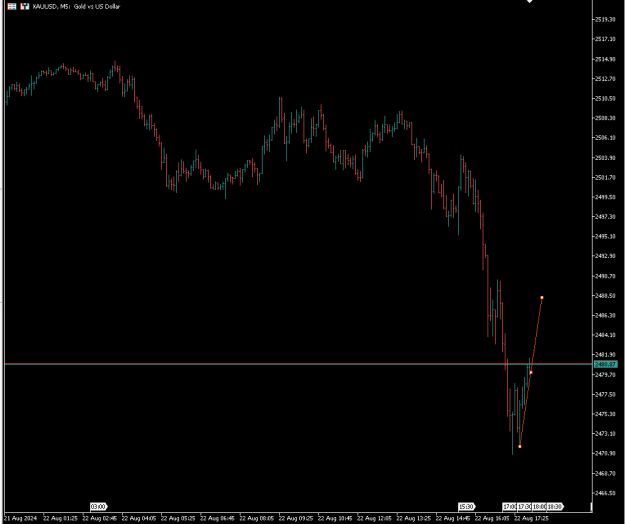Click the 22 Aug 09:25 time label

[x=296, y=518]
